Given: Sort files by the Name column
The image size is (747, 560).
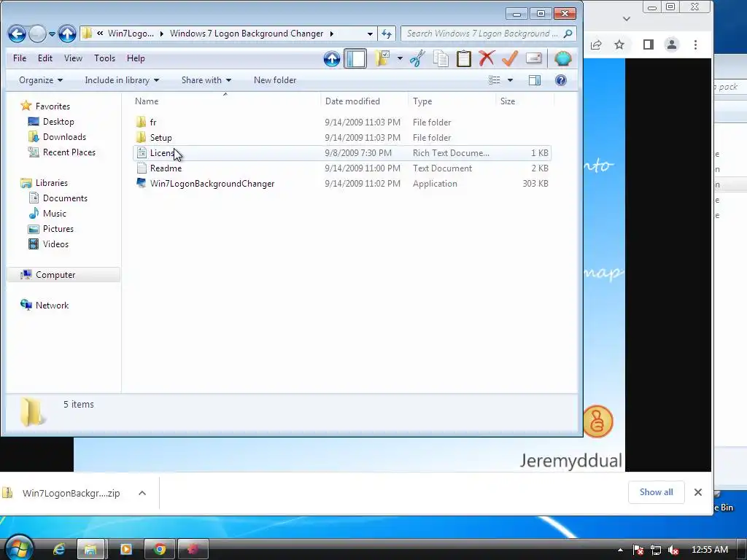Looking at the screenshot, I should 226,101.
